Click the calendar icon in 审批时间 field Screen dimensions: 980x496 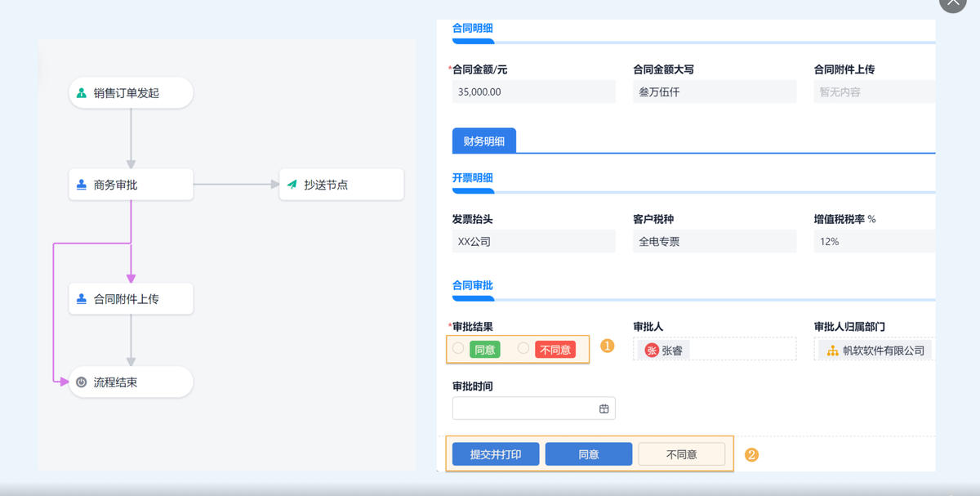point(604,408)
